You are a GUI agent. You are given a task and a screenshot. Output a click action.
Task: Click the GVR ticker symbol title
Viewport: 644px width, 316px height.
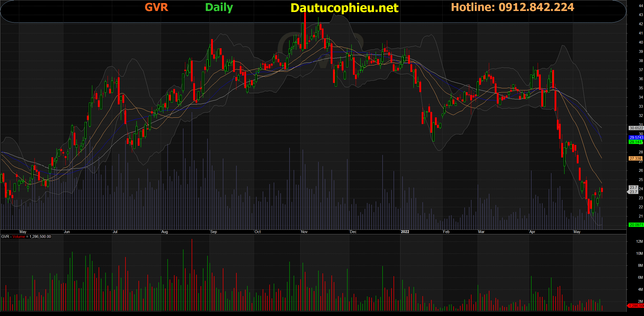[x=156, y=7]
